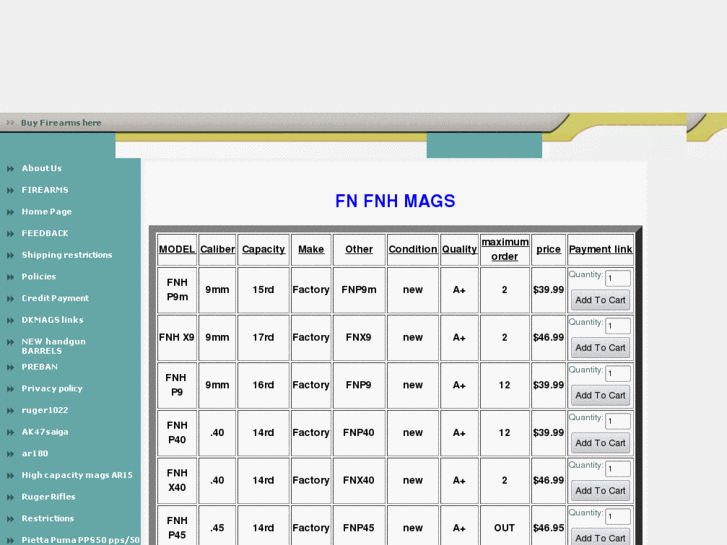Click the .45 caliber cell
The height and width of the screenshot is (545, 727).
point(217,528)
